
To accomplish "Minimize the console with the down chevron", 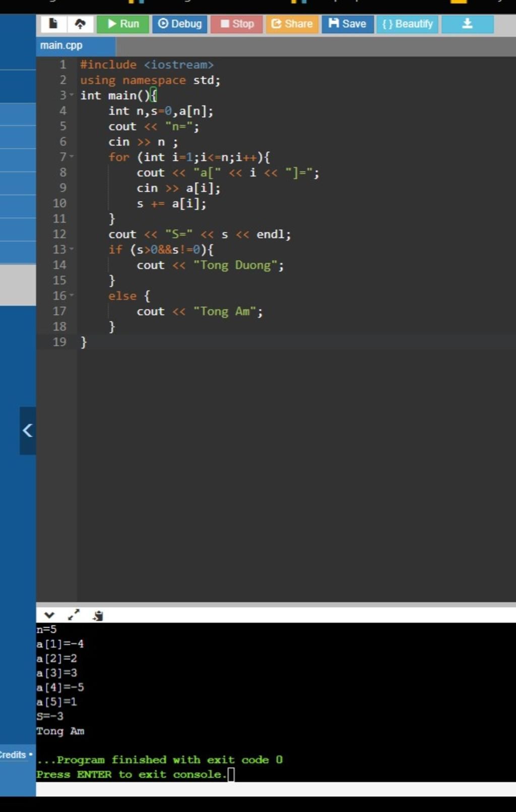I will (x=49, y=615).
